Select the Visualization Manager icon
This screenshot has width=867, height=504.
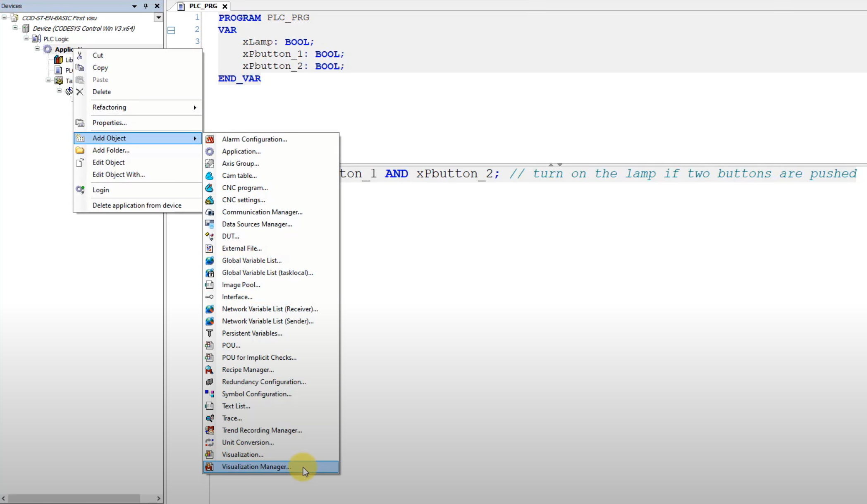[x=209, y=466]
